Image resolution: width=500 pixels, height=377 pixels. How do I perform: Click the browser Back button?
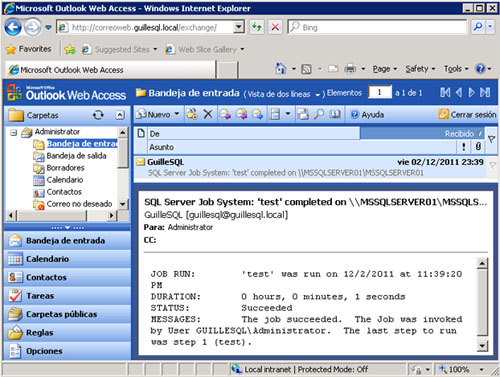pyautogui.click(x=13, y=27)
